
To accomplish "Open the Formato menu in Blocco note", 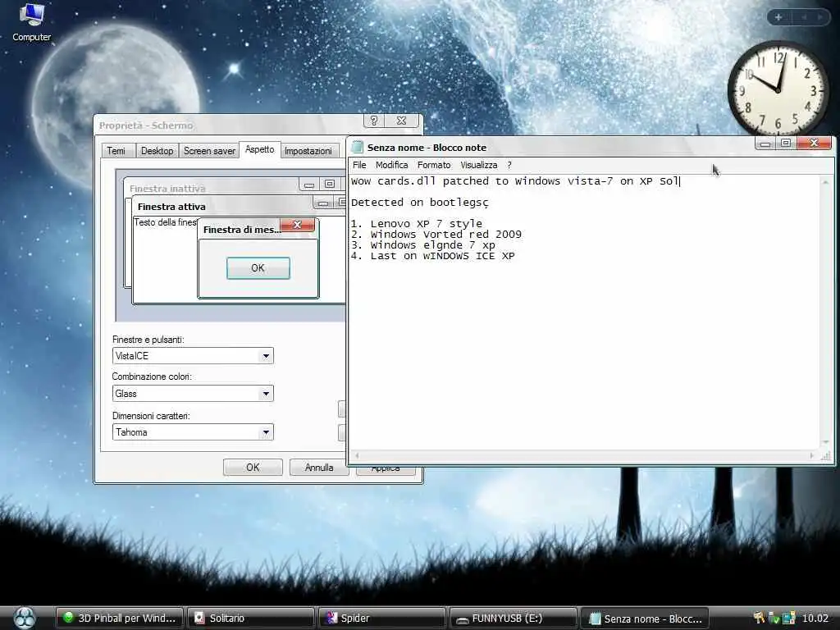I will tap(434, 165).
